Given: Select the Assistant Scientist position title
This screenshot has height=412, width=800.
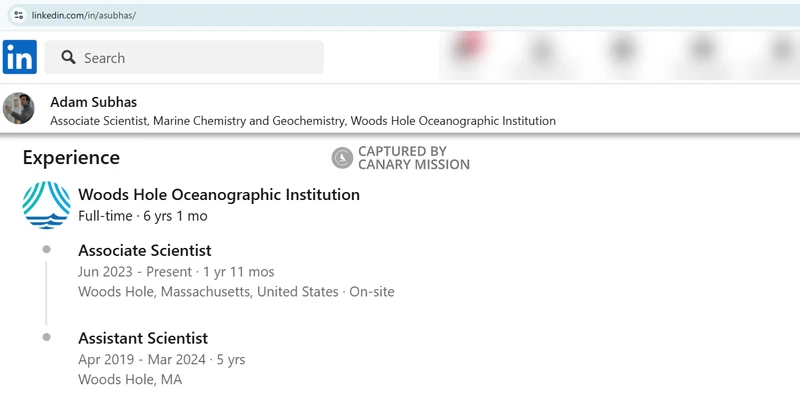Looking at the screenshot, I should click(143, 338).
